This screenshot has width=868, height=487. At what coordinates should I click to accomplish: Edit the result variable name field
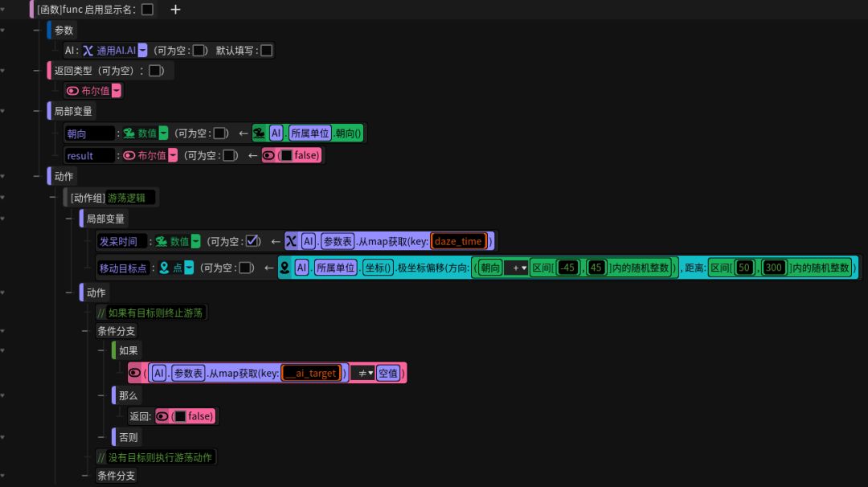(90, 156)
